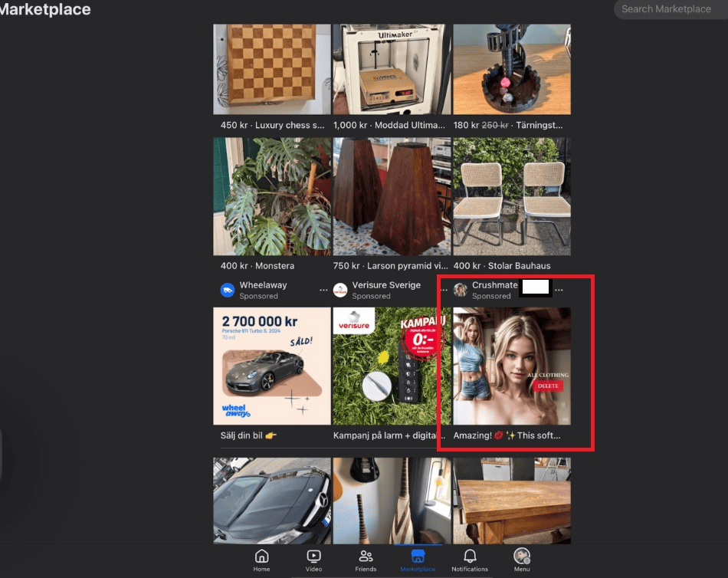The width and height of the screenshot is (728, 578).
Task: Click the '400 kr · Stolar Bauhaus' title
Action: pos(502,266)
